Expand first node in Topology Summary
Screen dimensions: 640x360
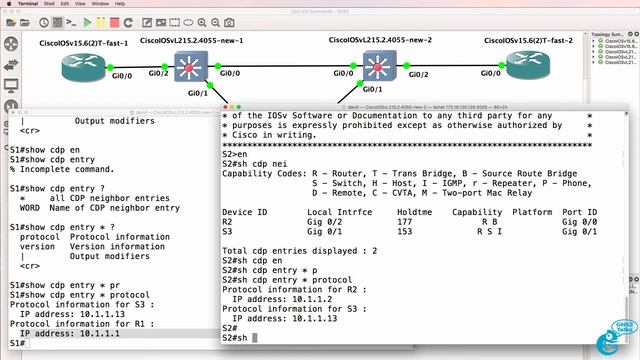click(x=593, y=41)
